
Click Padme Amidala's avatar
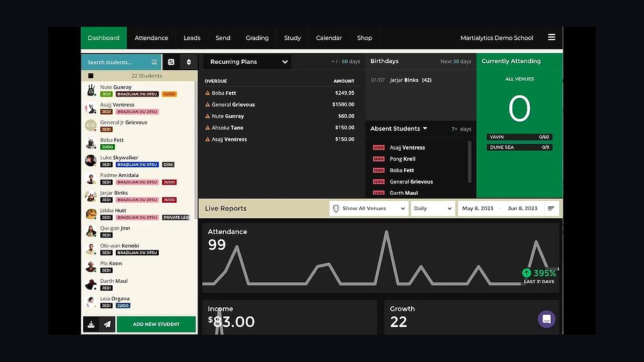pyautogui.click(x=91, y=178)
